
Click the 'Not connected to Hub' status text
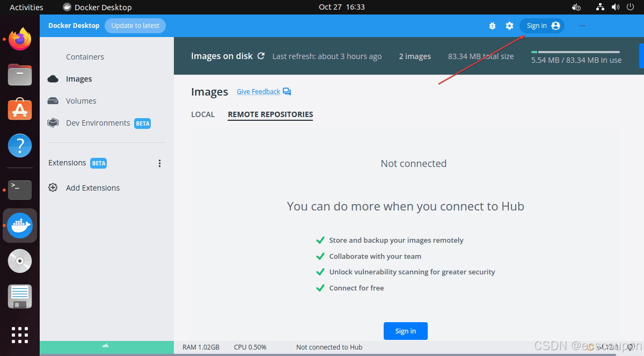pos(330,347)
